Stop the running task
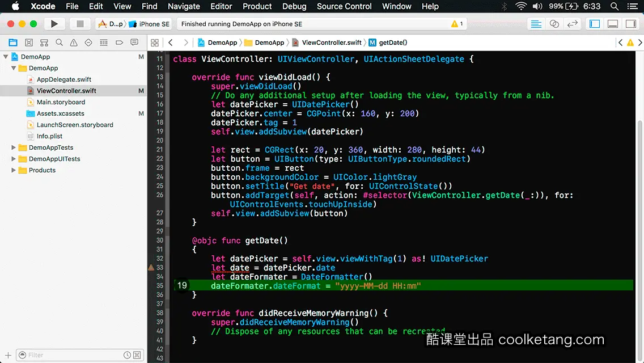The image size is (644, 363). point(80,24)
